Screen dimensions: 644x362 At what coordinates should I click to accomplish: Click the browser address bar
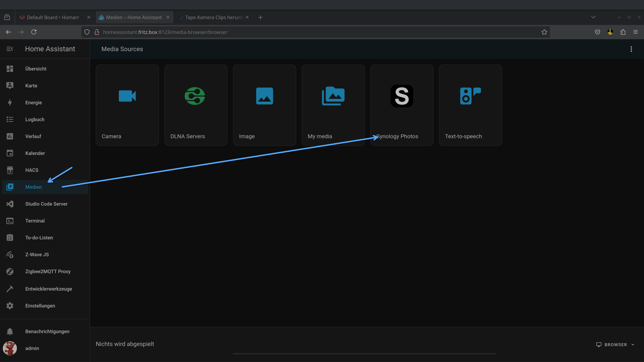300,32
